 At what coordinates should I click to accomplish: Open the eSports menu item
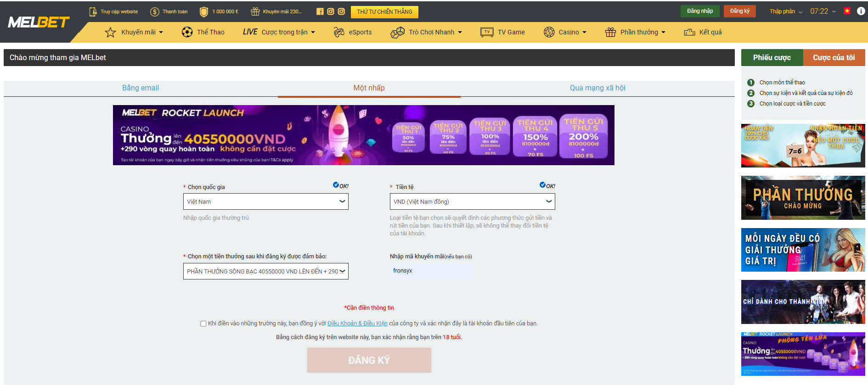coord(361,32)
